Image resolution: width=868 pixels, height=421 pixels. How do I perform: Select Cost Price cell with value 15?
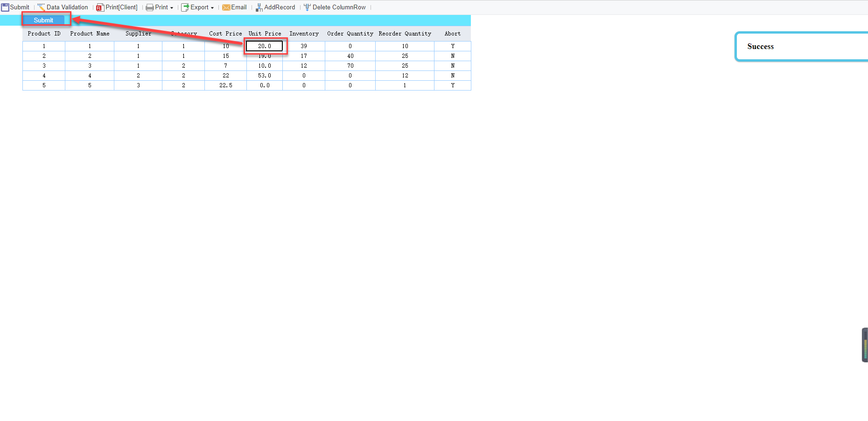coord(226,56)
